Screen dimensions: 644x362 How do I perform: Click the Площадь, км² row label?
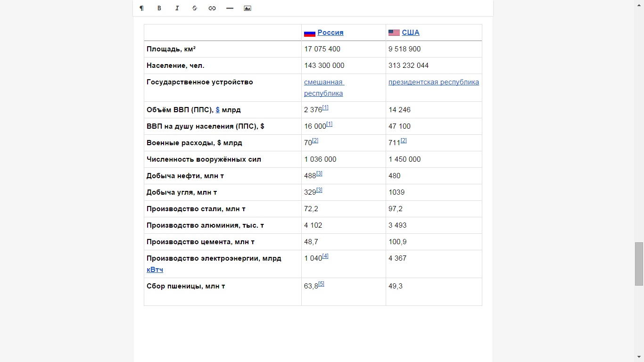click(x=171, y=49)
